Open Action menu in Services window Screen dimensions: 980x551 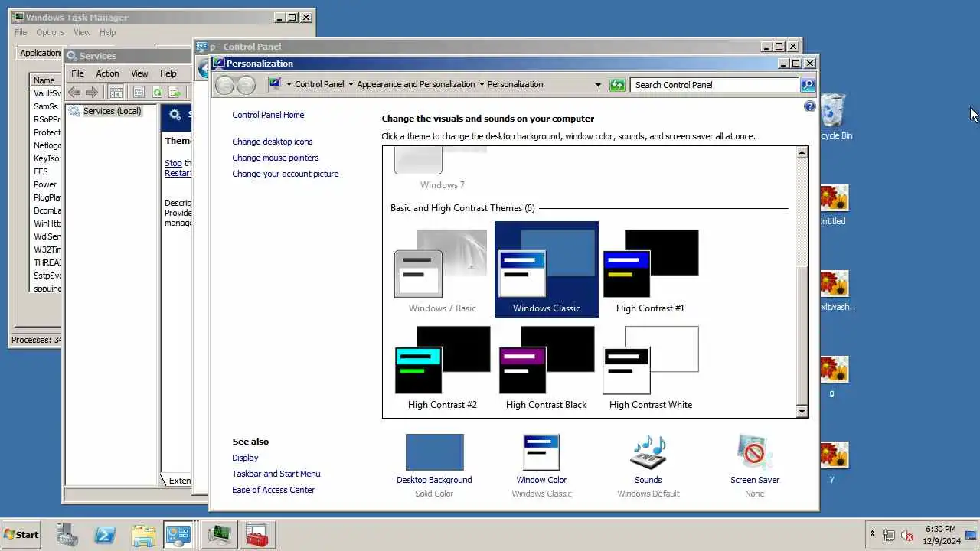coord(107,73)
